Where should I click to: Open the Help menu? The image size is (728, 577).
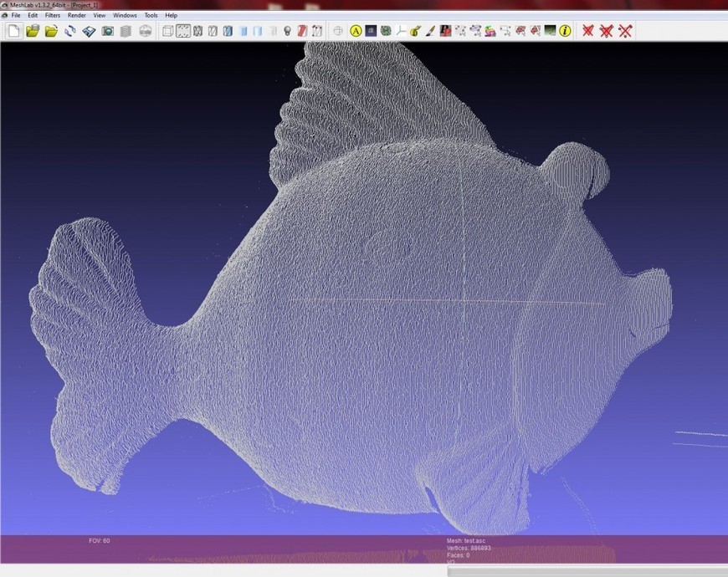point(171,15)
